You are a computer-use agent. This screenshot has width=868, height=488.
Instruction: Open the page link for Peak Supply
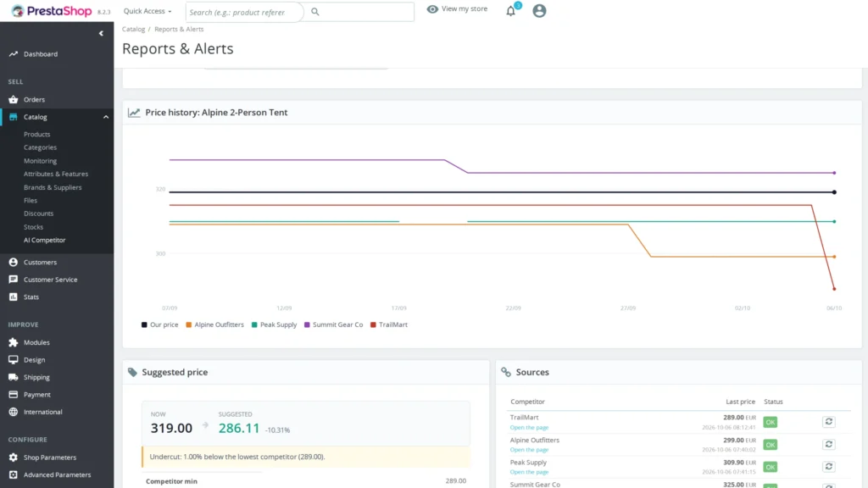tap(529, 472)
